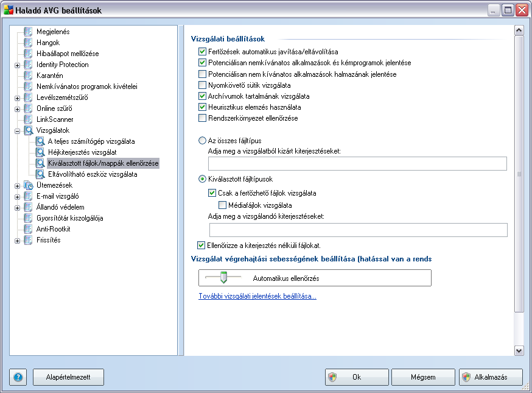
Task: Expand the Frissítés node
Action: coord(17,241)
